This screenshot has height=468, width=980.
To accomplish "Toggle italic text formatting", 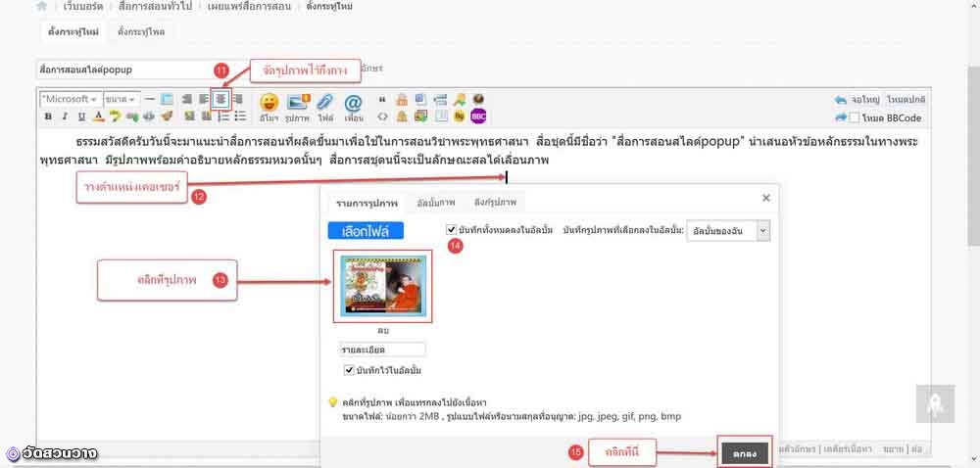I will coord(65,117).
